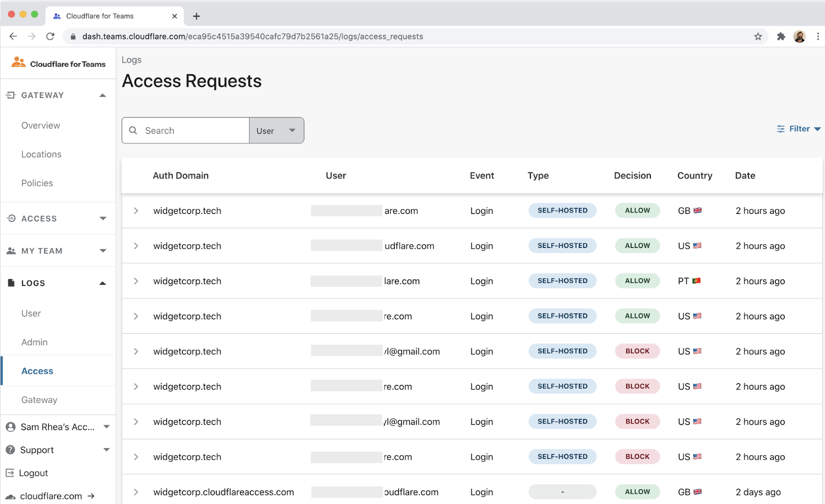Open a new browser tab

coord(196,16)
